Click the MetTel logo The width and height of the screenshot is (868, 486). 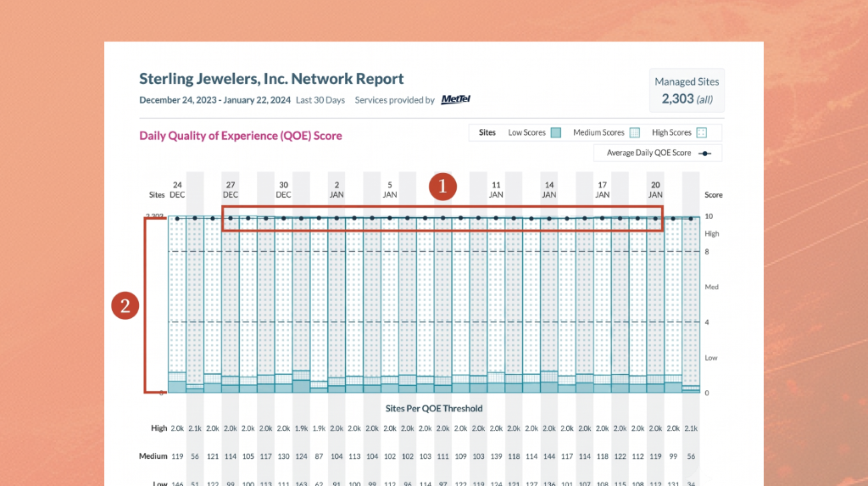click(455, 99)
